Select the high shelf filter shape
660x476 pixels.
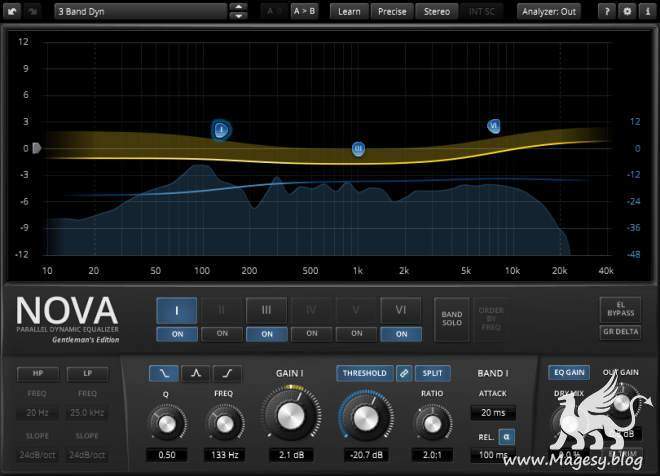[x=227, y=373]
